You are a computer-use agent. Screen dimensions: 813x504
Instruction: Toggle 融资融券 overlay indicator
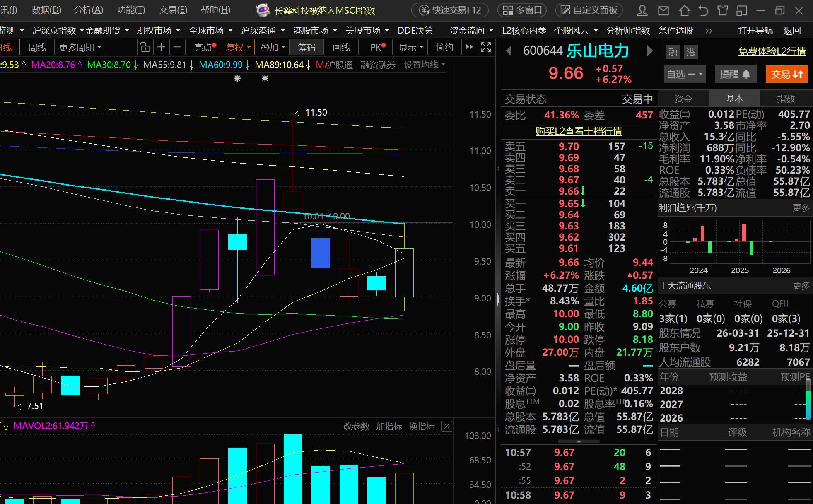(x=378, y=65)
